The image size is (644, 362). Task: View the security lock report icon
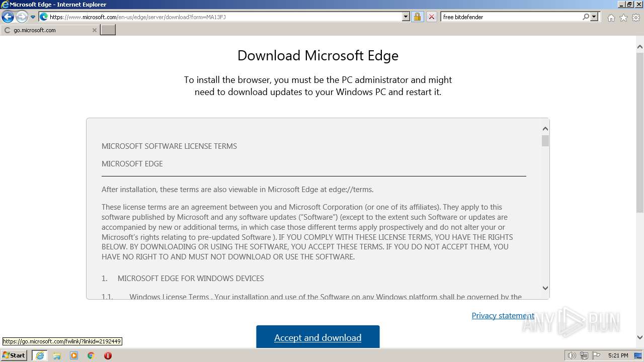coord(417,17)
